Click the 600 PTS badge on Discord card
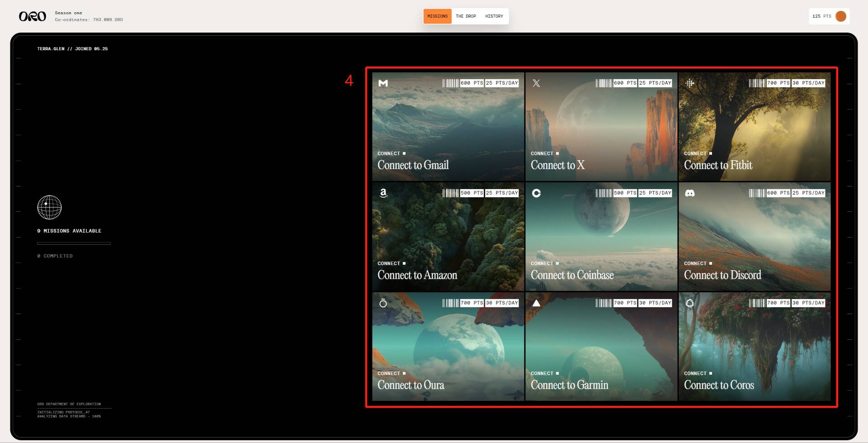This screenshot has width=868, height=443. point(778,193)
